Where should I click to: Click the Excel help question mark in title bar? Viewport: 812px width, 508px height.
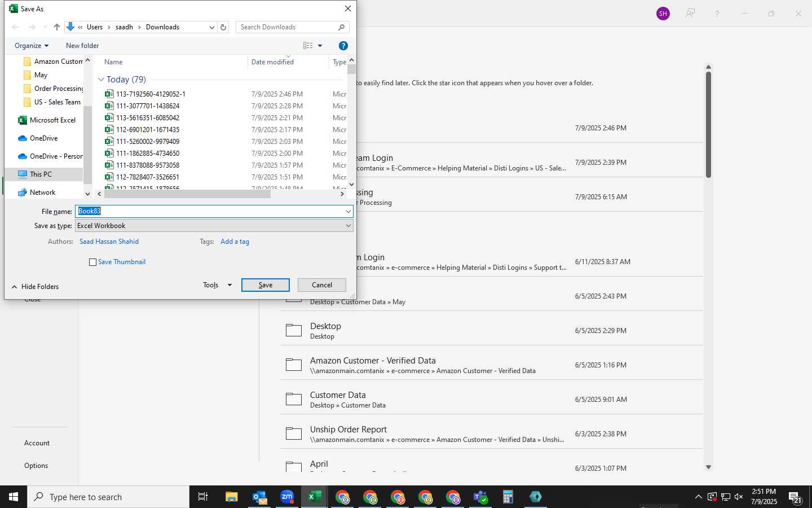717,14
